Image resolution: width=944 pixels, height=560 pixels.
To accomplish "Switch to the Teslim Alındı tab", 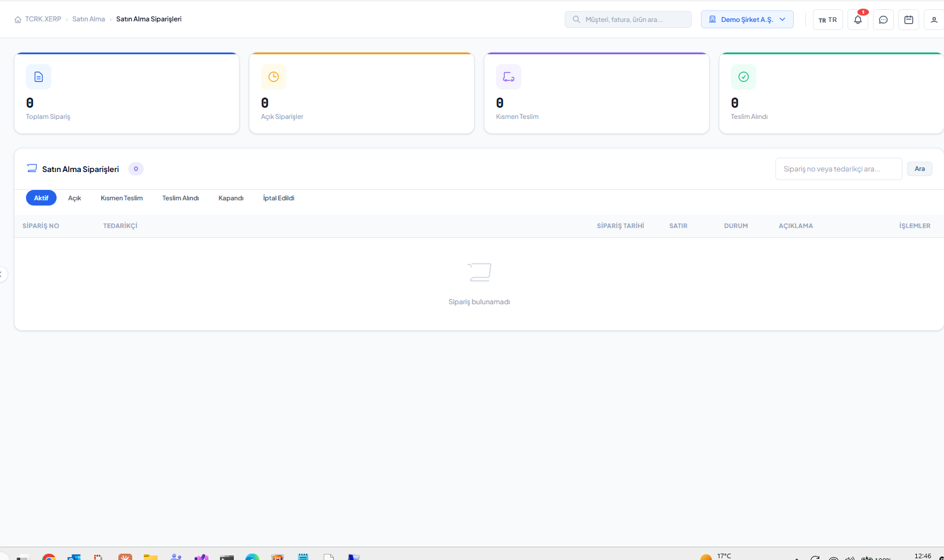I will (x=181, y=198).
